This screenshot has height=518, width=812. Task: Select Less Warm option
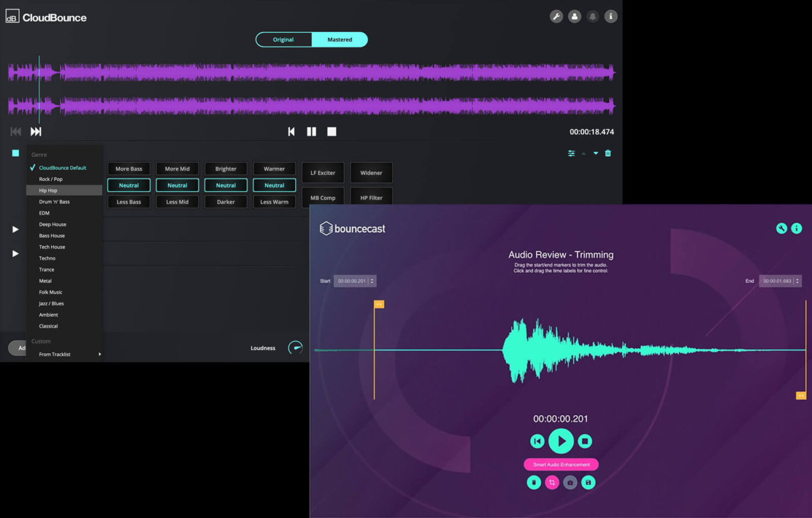point(274,202)
